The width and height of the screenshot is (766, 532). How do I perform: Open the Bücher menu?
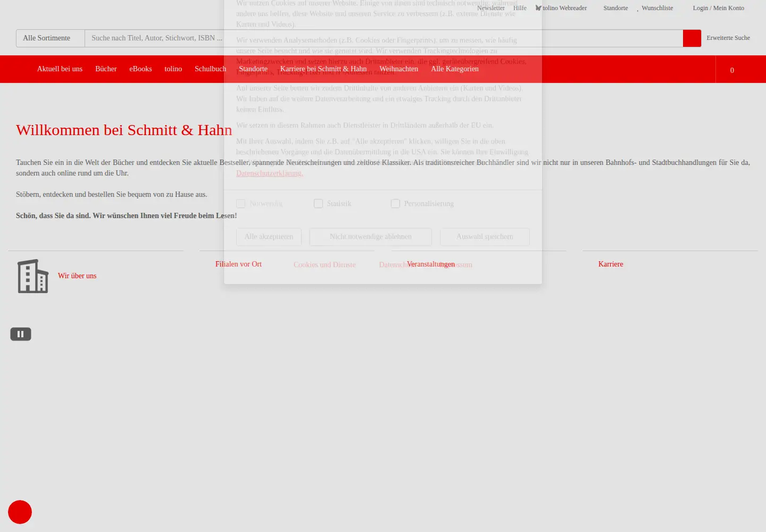pos(106,69)
